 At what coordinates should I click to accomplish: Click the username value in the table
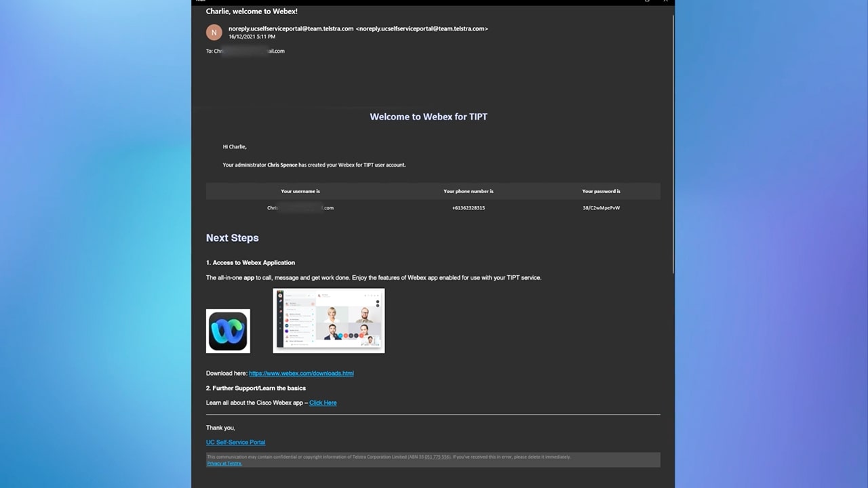[x=300, y=208]
